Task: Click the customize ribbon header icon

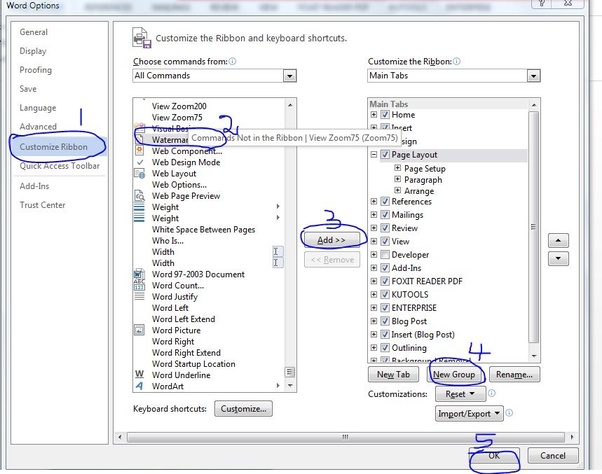Action: 142,38
